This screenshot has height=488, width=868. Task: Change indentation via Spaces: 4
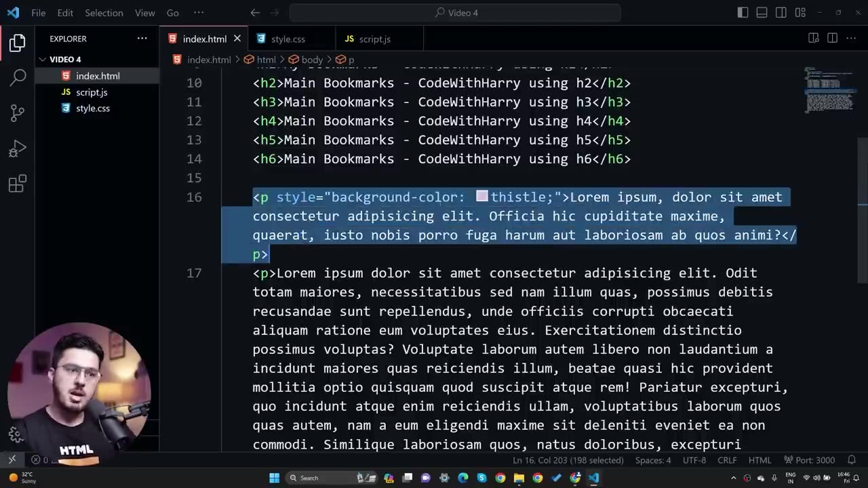[653, 460]
